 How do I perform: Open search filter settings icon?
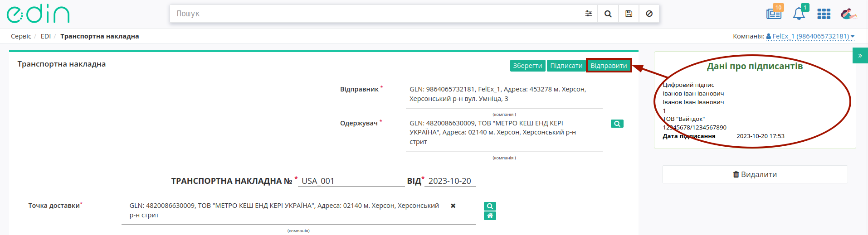coord(589,14)
